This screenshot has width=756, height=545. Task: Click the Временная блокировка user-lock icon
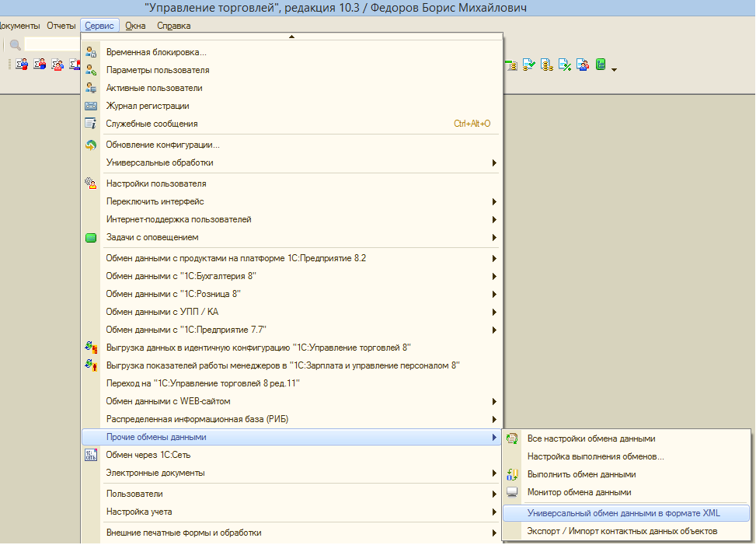click(x=91, y=52)
